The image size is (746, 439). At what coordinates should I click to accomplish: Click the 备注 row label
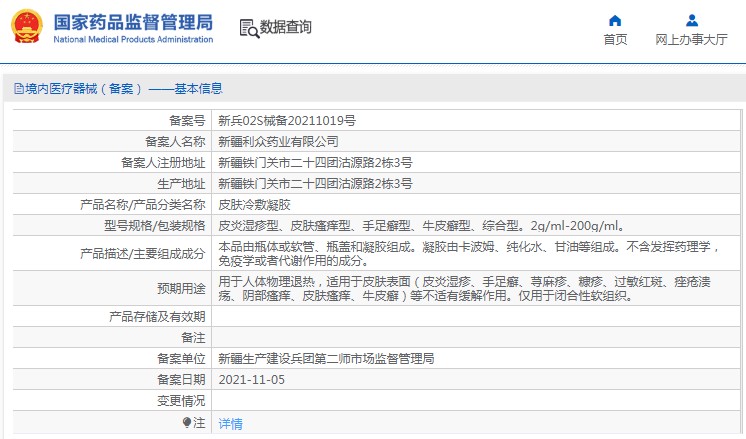[x=193, y=338]
